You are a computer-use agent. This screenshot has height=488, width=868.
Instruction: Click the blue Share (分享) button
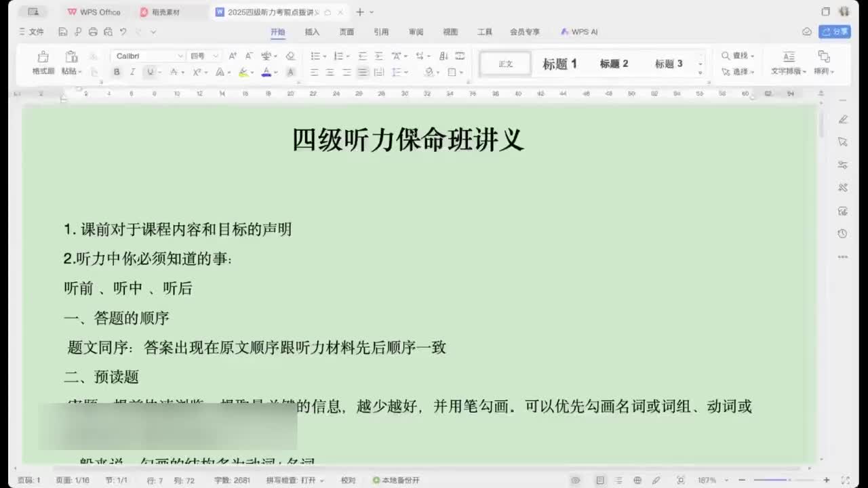coord(835,32)
